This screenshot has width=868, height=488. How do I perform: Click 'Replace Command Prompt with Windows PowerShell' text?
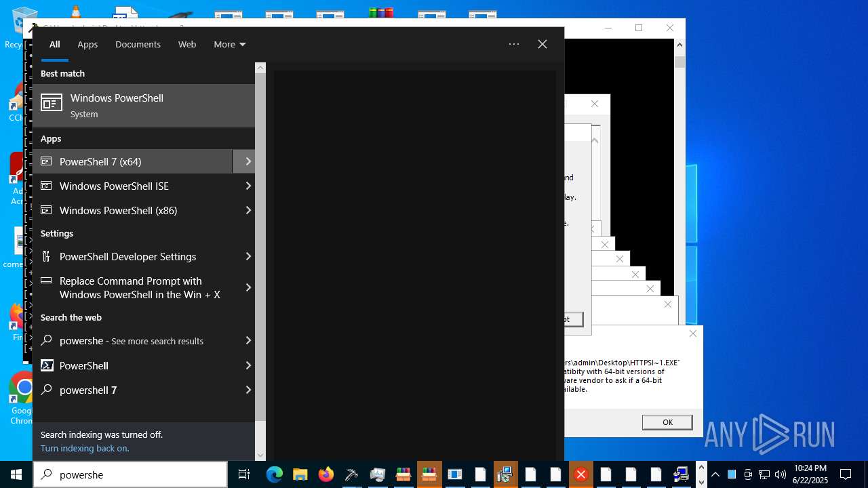pos(140,287)
